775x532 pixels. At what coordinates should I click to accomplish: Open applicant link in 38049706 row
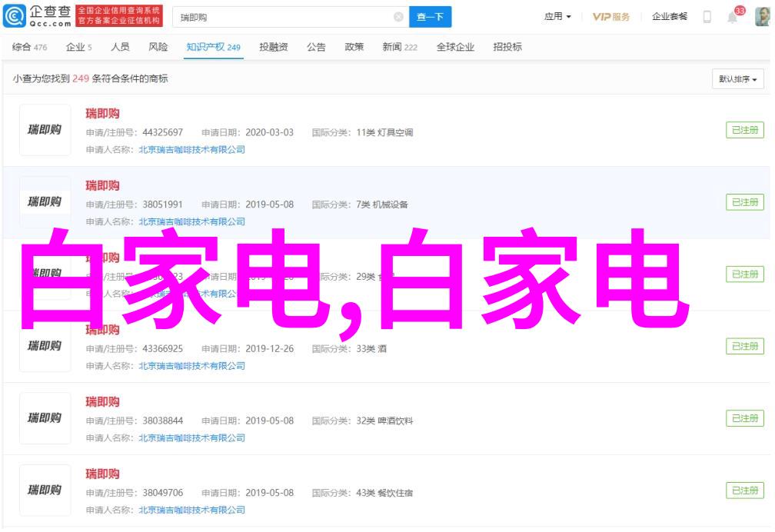pyautogui.click(x=191, y=510)
